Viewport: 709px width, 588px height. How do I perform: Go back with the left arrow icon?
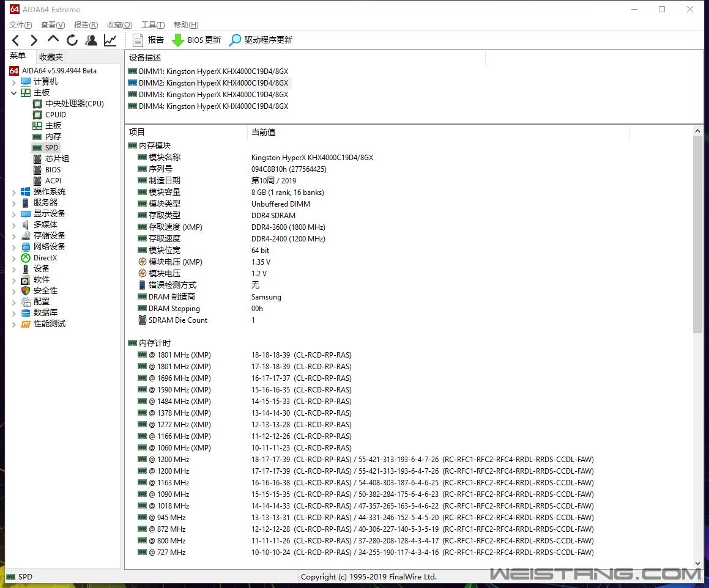click(16, 40)
